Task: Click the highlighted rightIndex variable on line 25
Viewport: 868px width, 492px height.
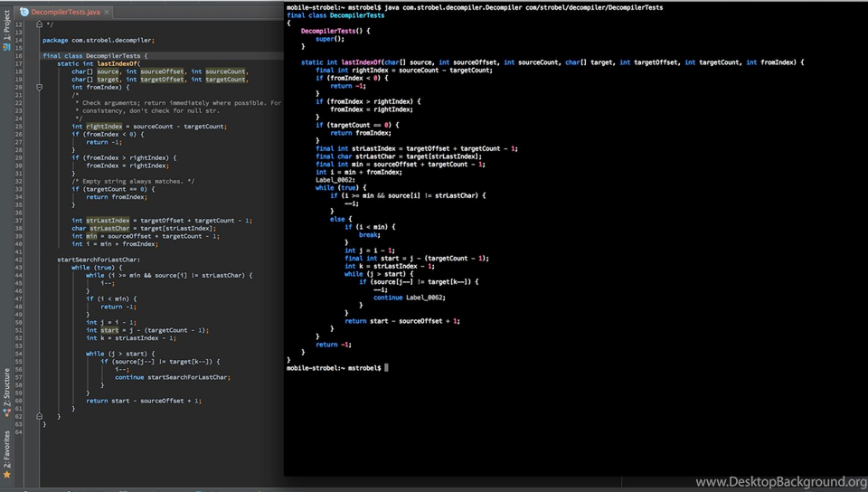Action: 104,127
